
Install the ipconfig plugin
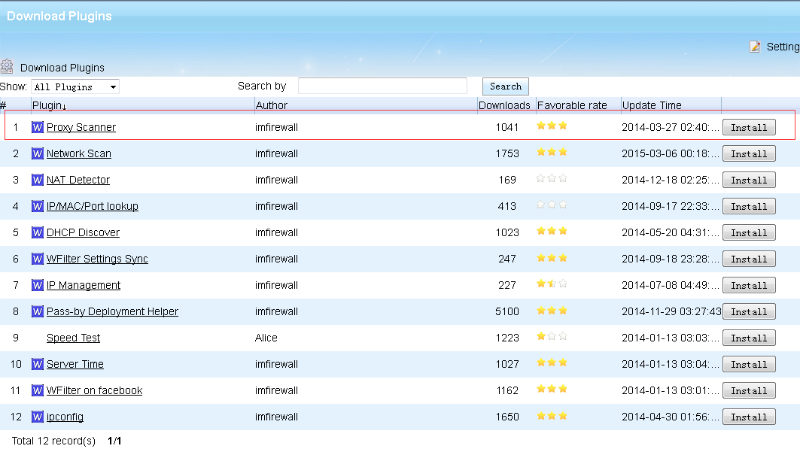click(748, 417)
